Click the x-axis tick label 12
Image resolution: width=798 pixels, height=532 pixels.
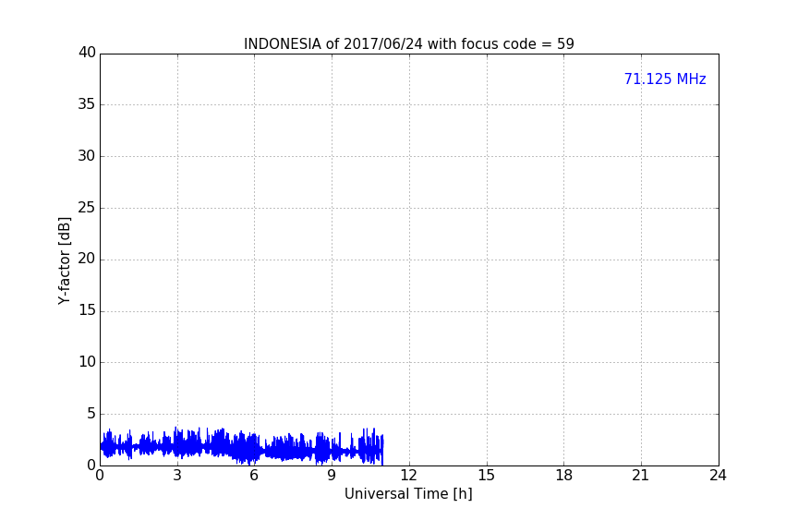[x=408, y=476]
